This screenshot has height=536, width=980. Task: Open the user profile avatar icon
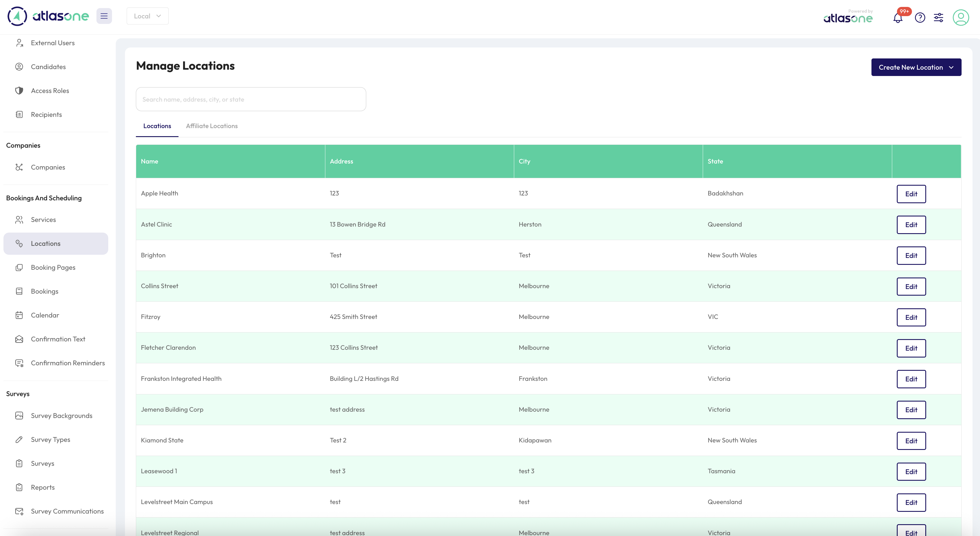(961, 18)
